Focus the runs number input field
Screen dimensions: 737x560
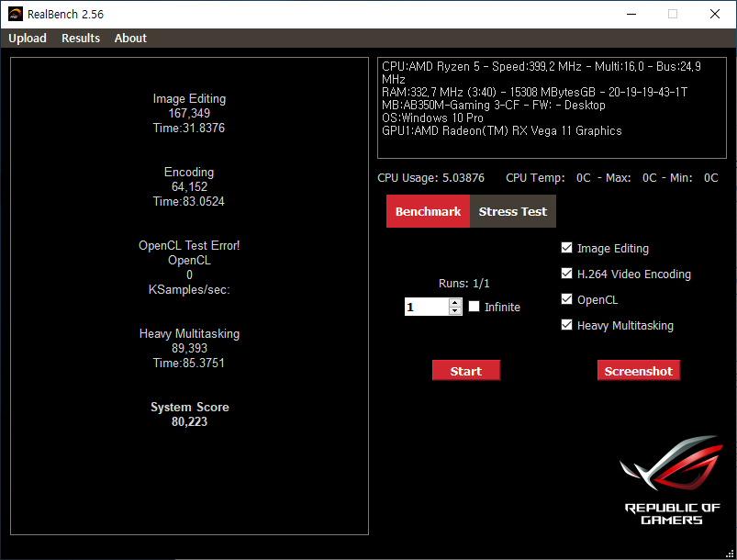(x=427, y=307)
